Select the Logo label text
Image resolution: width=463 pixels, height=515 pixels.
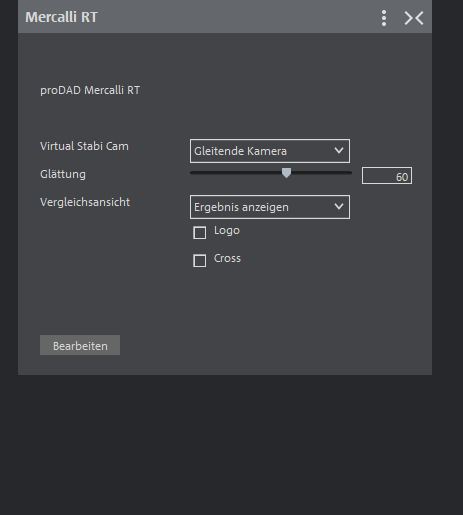227,230
